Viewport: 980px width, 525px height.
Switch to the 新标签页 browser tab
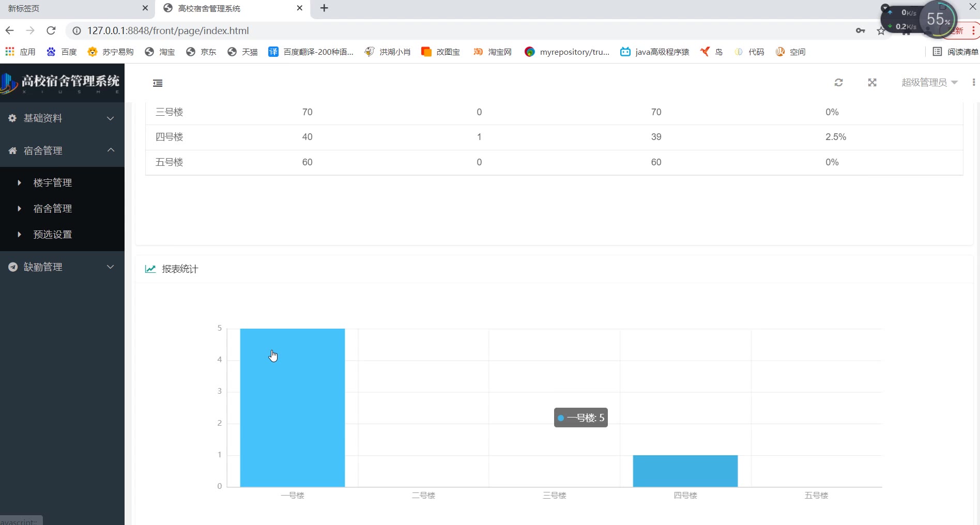coord(78,9)
